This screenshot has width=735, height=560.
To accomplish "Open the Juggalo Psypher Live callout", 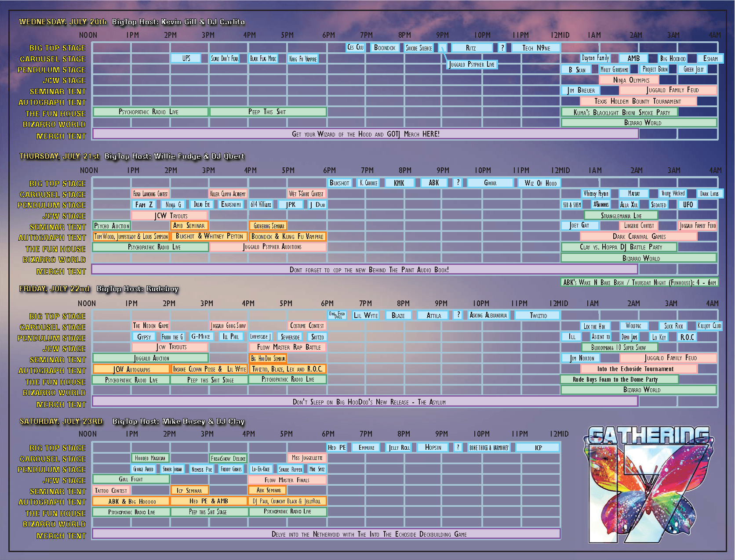I will 472,64.
